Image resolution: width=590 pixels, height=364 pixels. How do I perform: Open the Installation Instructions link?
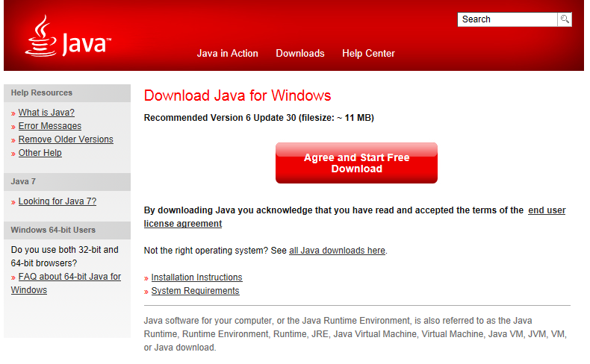pos(197,277)
